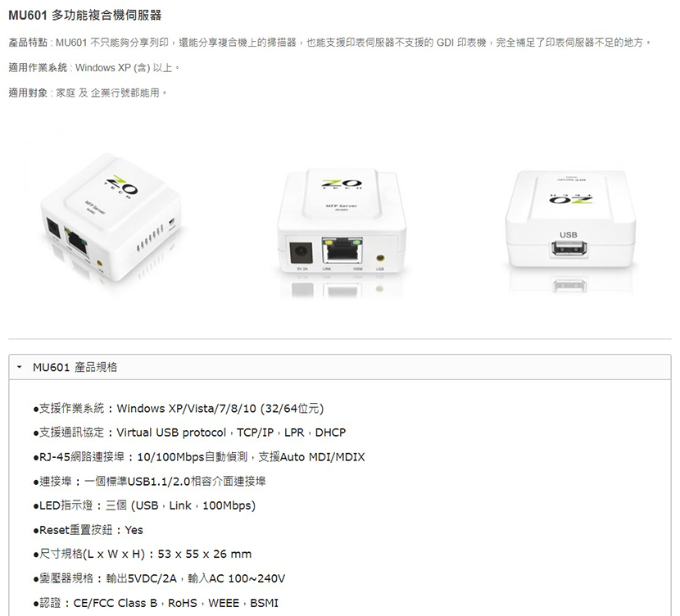The height and width of the screenshot is (616, 680).
Task: Click the MU601 產品規格 accordion header
Action: pyautogui.click(x=339, y=367)
